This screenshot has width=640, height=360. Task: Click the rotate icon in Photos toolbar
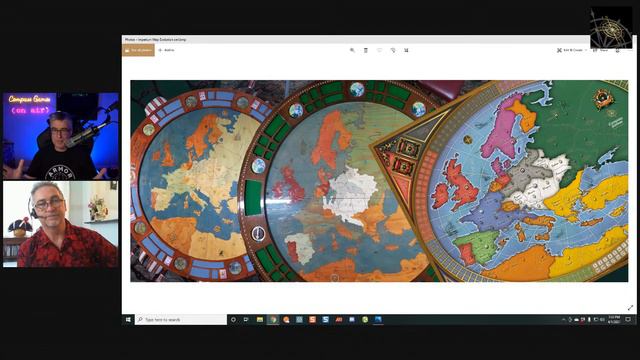pyautogui.click(x=393, y=50)
